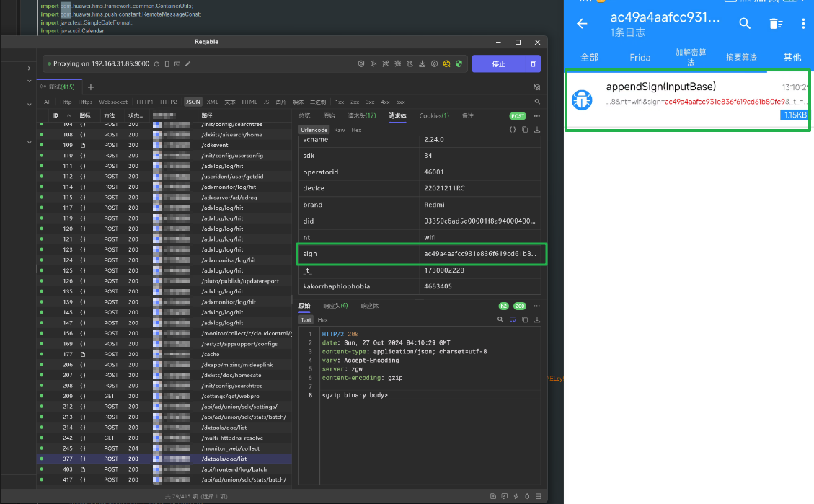814x504 pixels.
Task: Click the green 200 status badge in response
Action: [x=520, y=306]
